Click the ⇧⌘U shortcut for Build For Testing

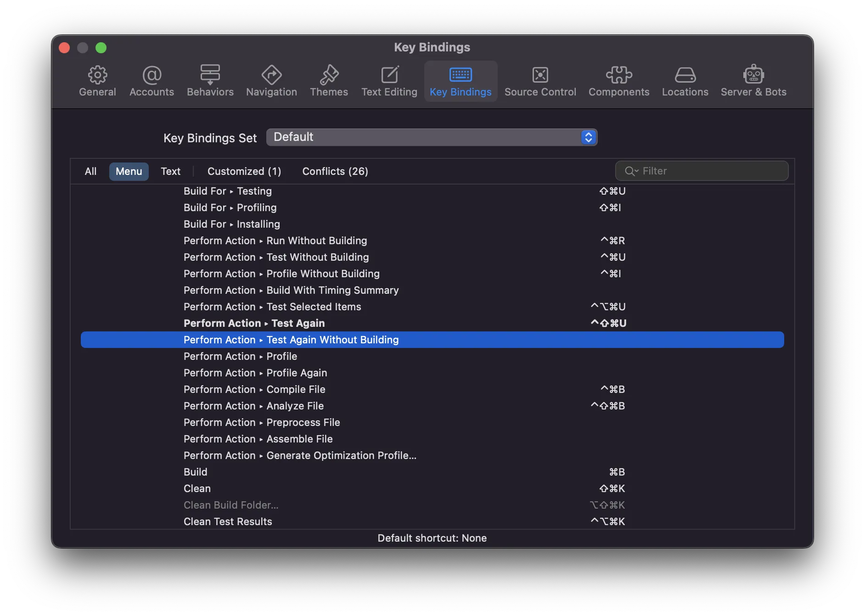612,191
